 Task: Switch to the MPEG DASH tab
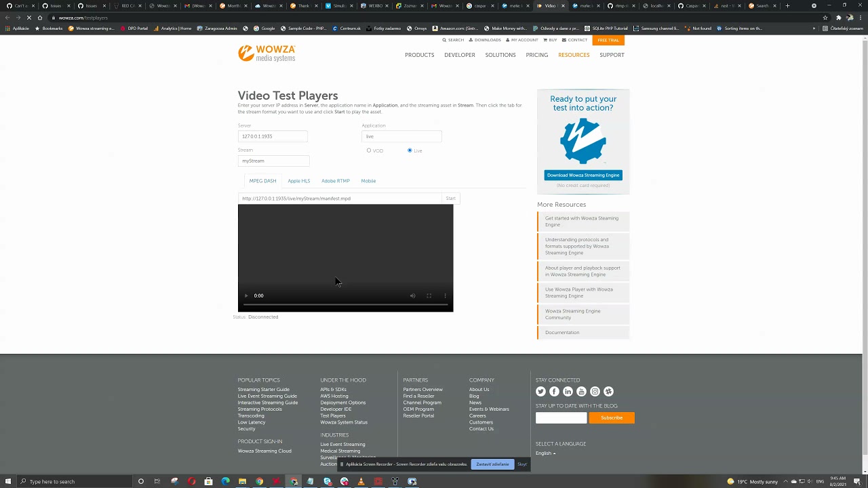click(x=262, y=181)
